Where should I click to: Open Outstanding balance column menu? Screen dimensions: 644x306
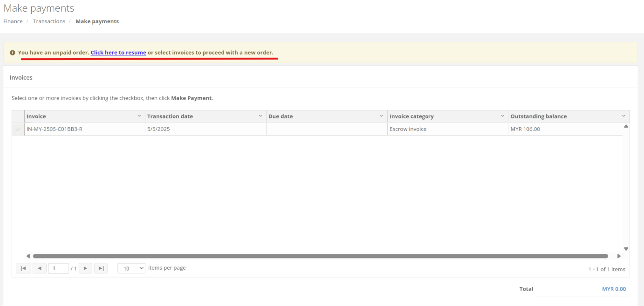point(623,116)
